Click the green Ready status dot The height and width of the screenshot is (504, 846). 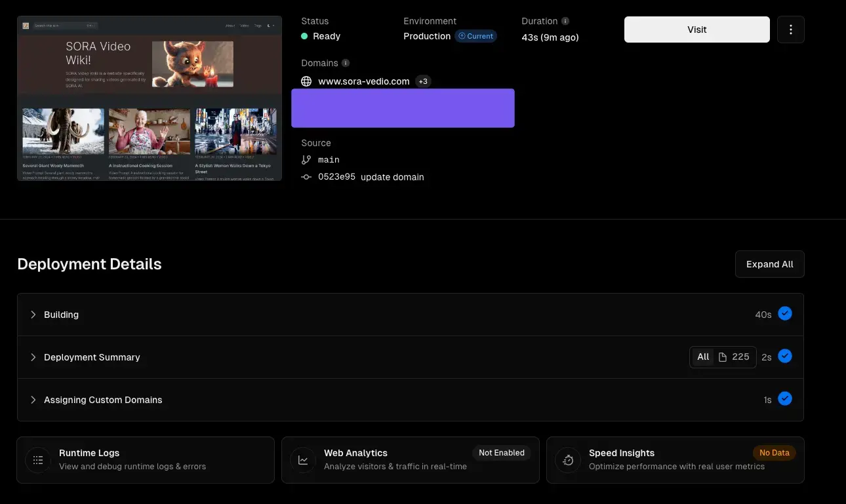coord(304,36)
